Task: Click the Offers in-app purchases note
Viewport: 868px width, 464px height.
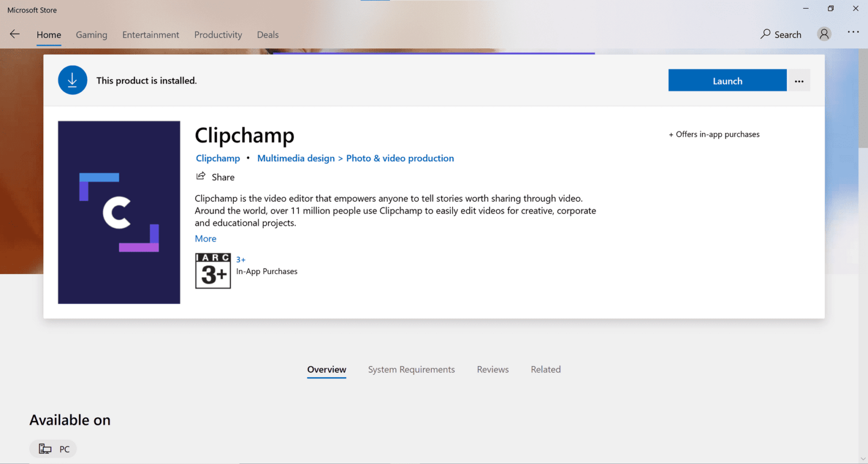Action: tap(714, 135)
